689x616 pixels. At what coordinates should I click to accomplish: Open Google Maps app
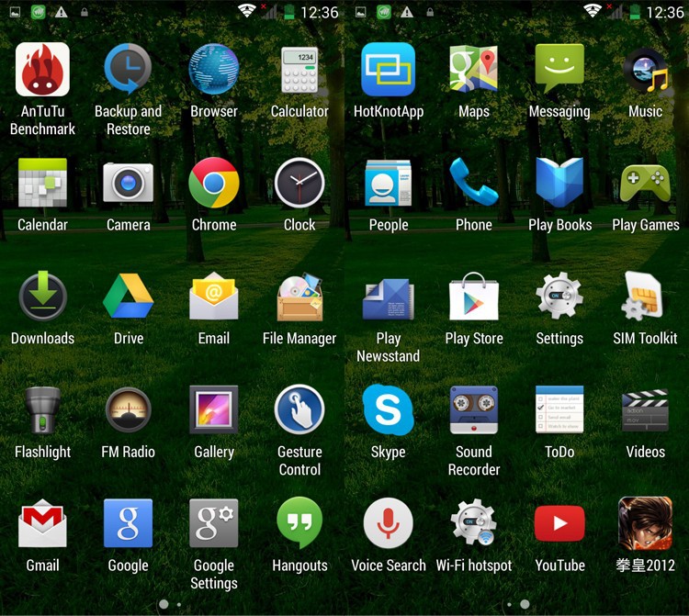[474, 70]
